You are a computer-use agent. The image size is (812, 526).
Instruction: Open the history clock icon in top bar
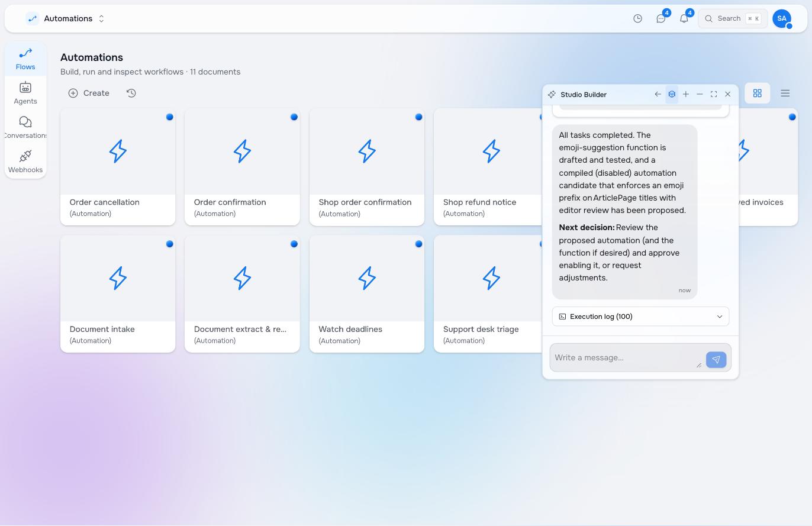click(637, 18)
